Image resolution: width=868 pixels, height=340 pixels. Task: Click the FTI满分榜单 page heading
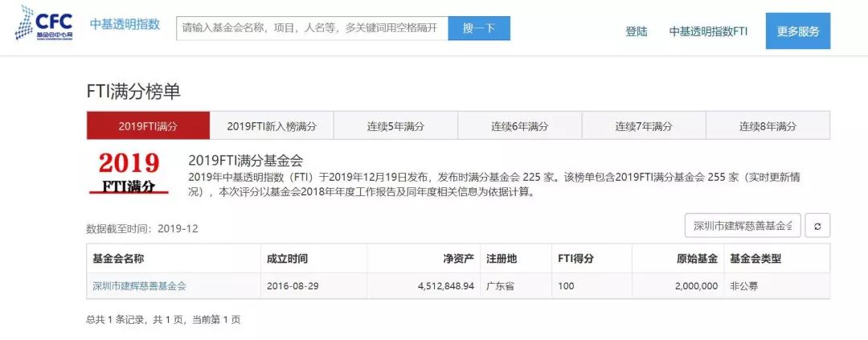tap(133, 92)
